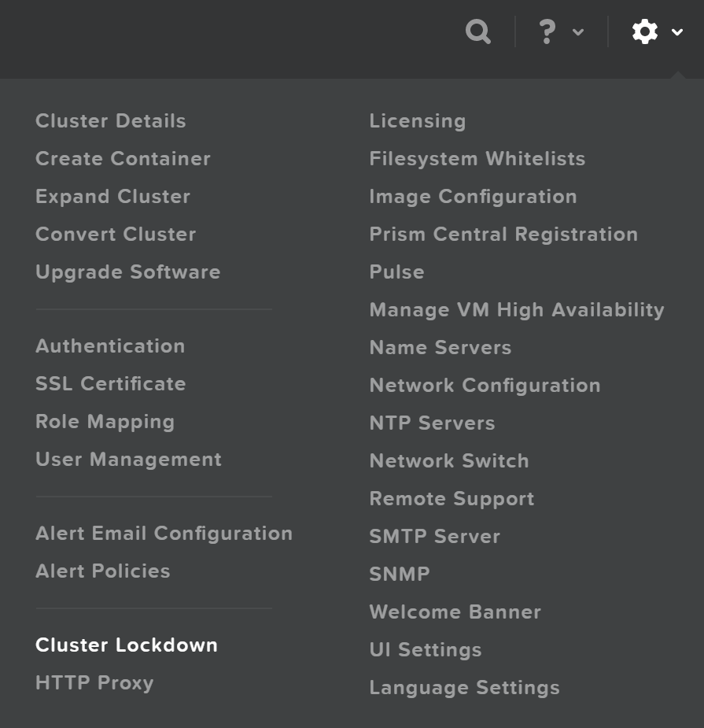Open the Cluster Lockdown option
The image size is (704, 728).
click(126, 645)
